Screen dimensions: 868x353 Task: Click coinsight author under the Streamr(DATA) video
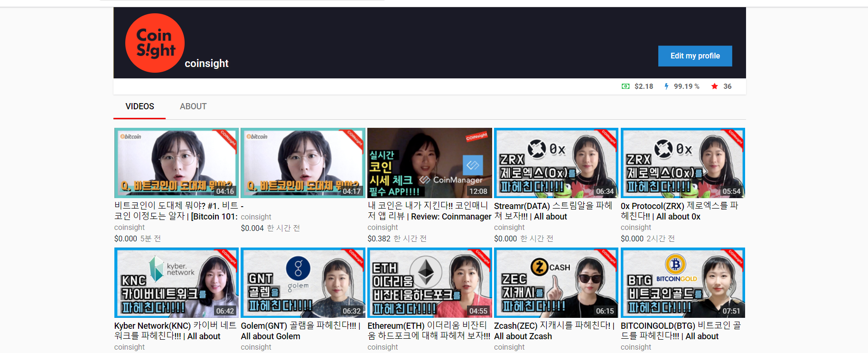pyautogui.click(x=510, y=228)
